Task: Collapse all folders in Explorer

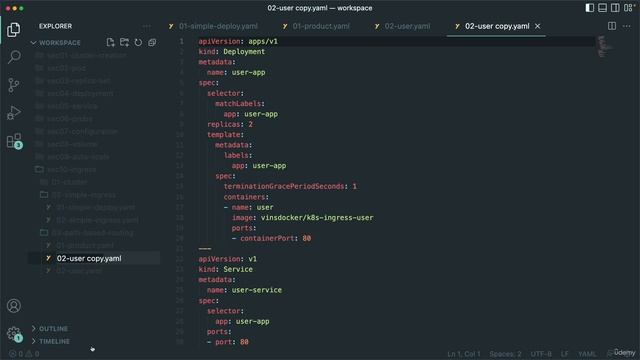Action: [x=152, y=42]
